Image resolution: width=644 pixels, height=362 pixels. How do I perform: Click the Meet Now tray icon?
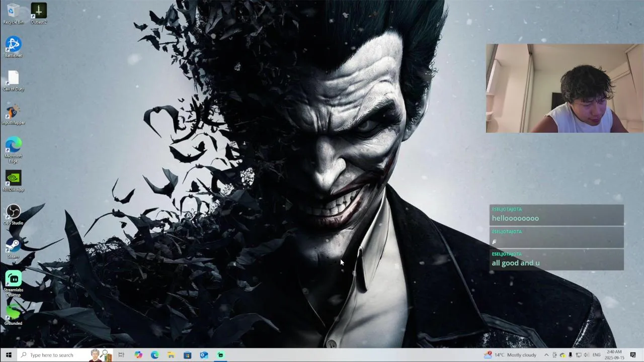(x=554, y=355)
